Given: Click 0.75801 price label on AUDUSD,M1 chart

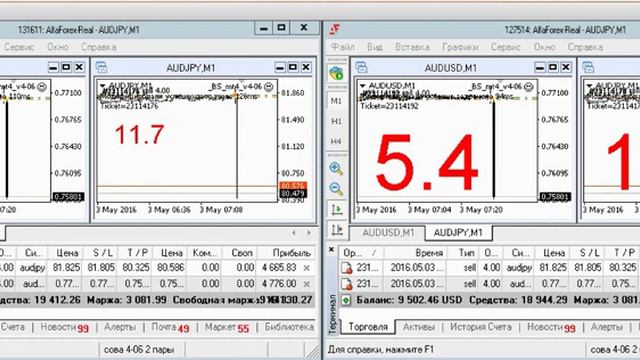Looking at the screenshot, I should [x=554, y=197].
